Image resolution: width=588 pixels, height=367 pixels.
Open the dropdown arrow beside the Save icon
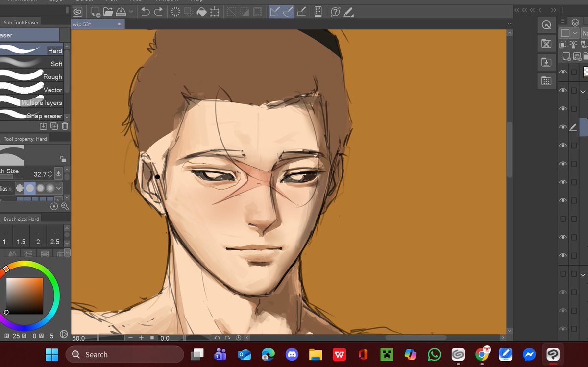pyautogui.click(x=130, y=12)
